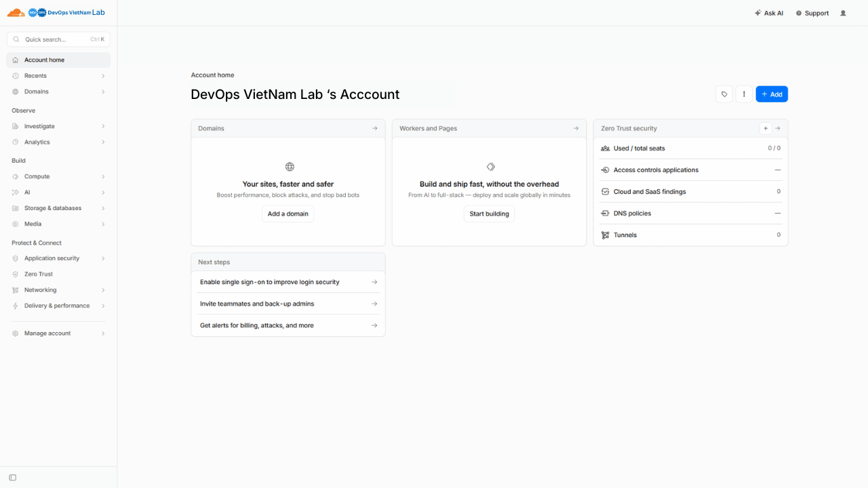868x488 pixels.
Task: Open the Workers and Pages header arrow
Action: point(576,128)
